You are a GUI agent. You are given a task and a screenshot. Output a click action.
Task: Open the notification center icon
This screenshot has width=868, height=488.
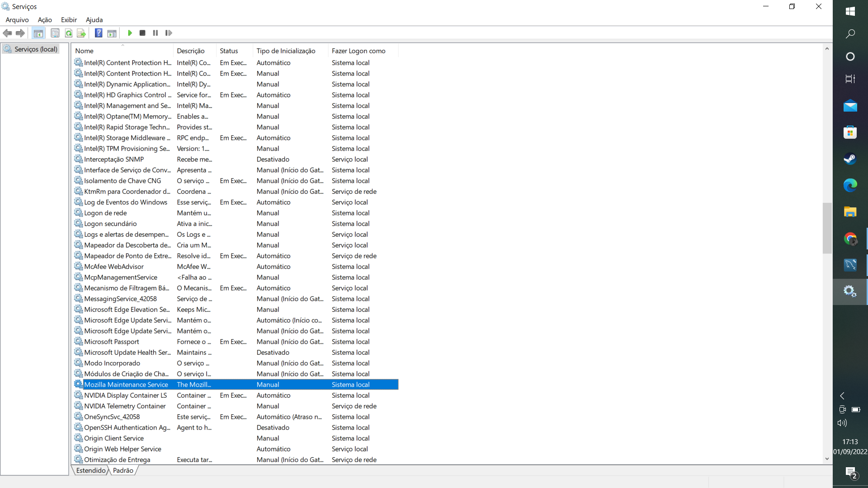851,473
